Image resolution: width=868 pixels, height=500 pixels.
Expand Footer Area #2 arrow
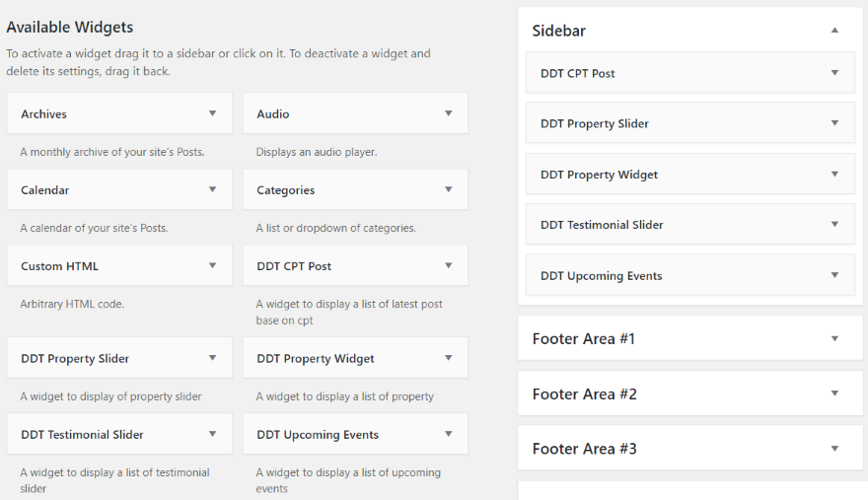coord(834,393)
